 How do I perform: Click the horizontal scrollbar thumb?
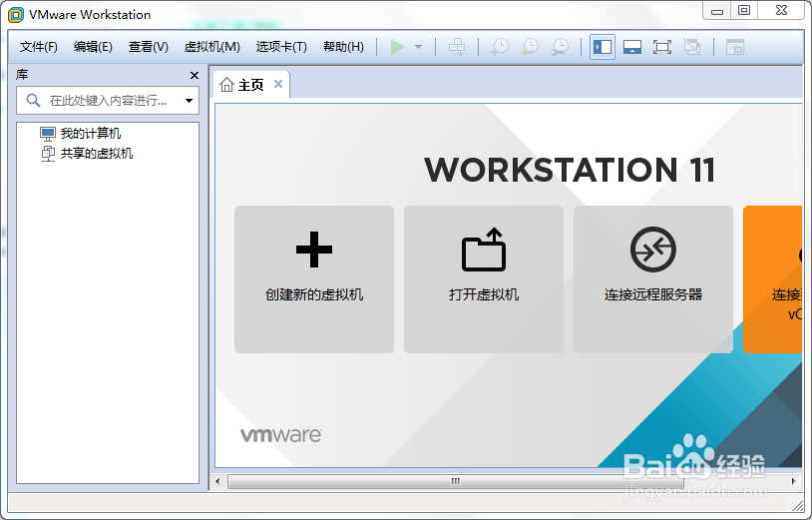pos(455,481)
